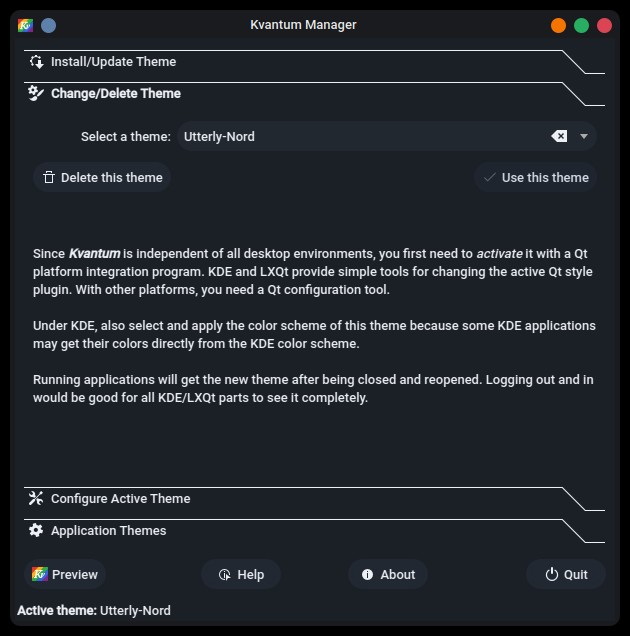
Task: Click the Use this theme button
Action: pos(535,178)
